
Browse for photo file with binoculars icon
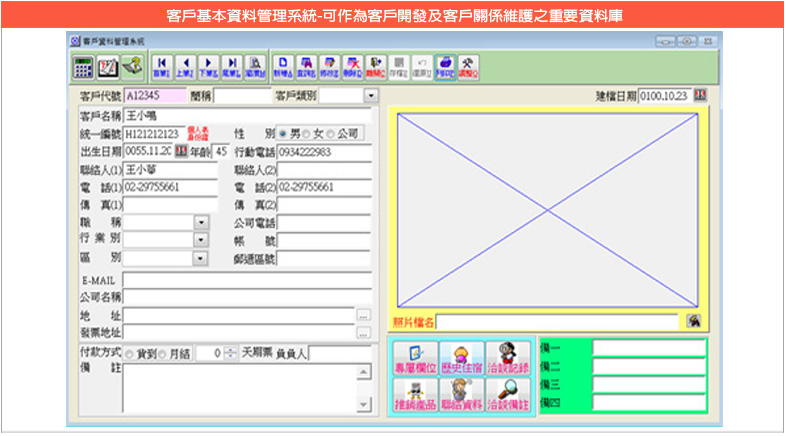[x=692, y=321]
